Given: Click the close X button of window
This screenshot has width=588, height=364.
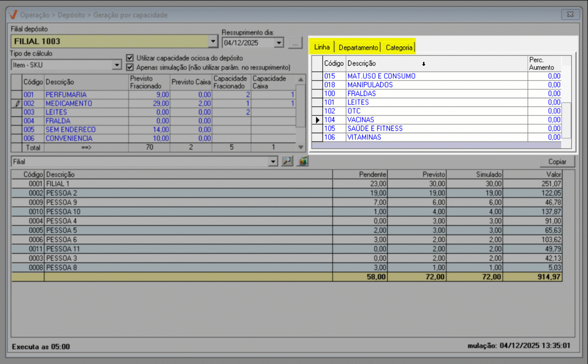Looking at the screenshot, I should (x=571, y=14).
